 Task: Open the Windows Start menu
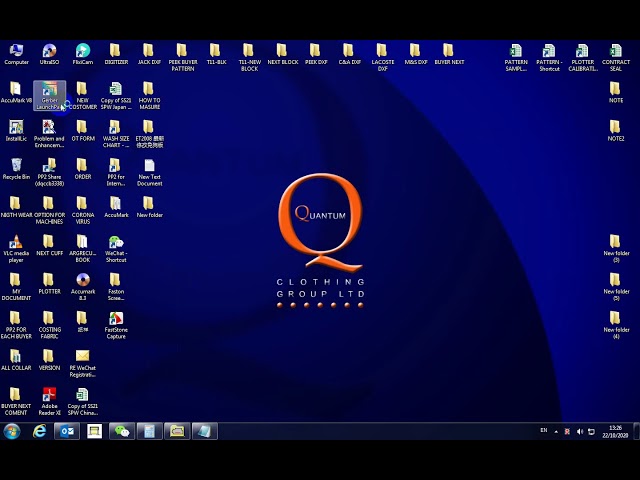point(12,431)
